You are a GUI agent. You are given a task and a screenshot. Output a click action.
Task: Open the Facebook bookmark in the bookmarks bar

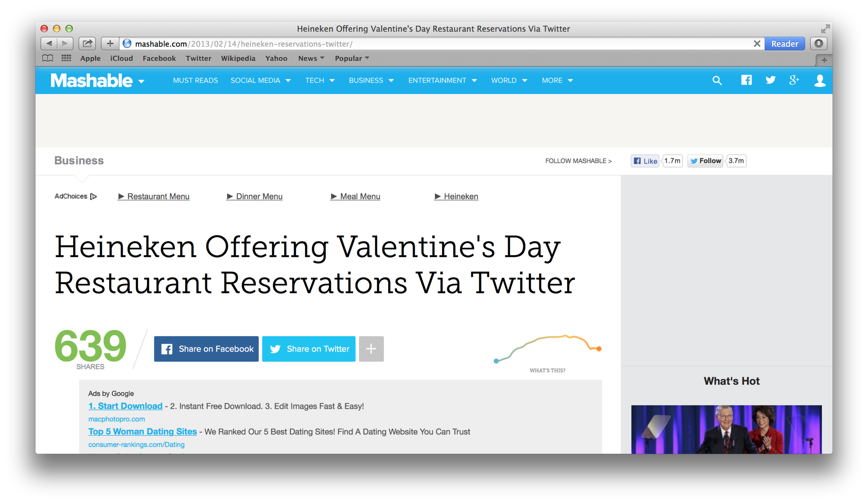(x=159, y=58)
